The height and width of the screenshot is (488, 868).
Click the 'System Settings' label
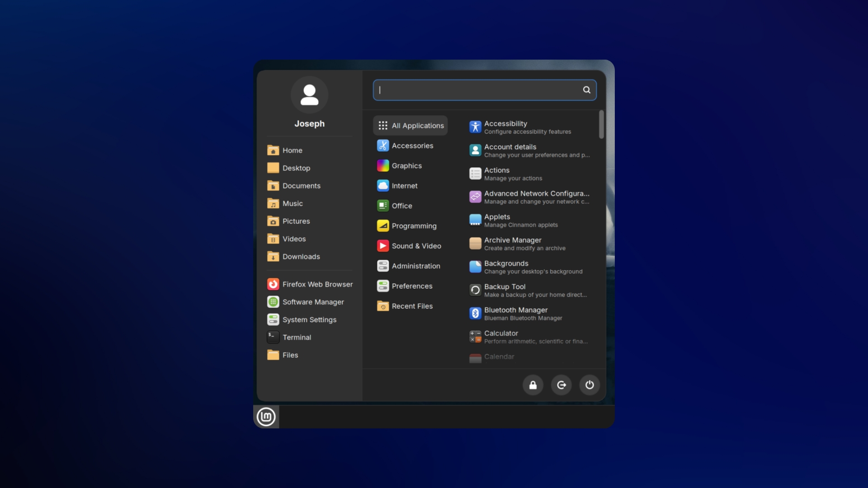click(309, 319)
